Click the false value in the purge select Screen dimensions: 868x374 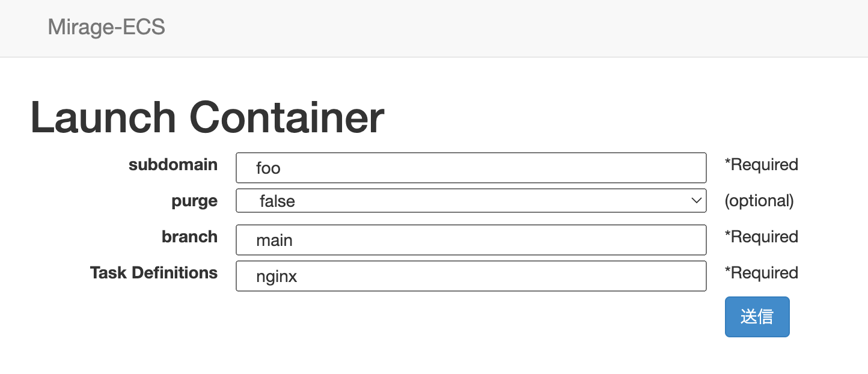277,201
